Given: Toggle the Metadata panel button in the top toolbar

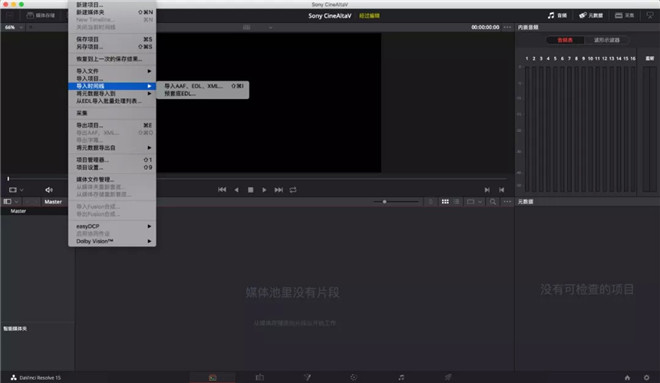Looking at the screenshot, I should tap(591, 16).
